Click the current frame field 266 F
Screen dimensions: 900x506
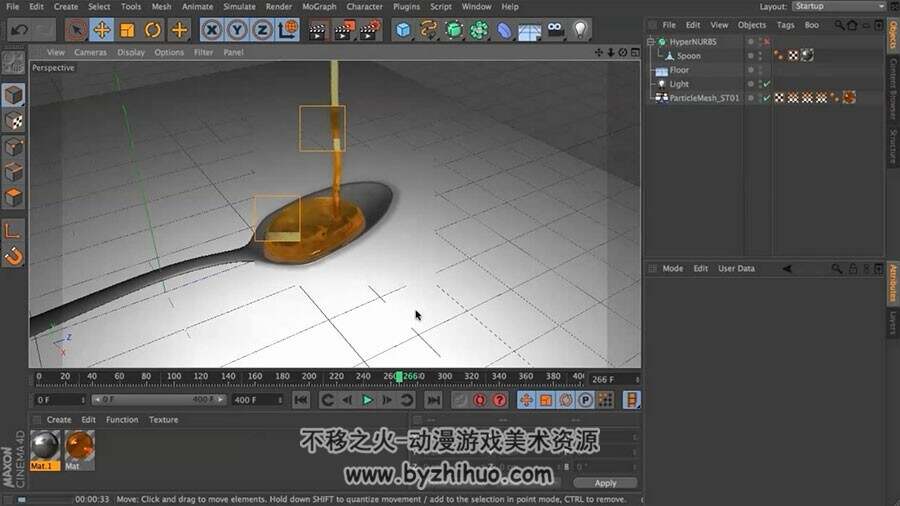coord(613,379)
